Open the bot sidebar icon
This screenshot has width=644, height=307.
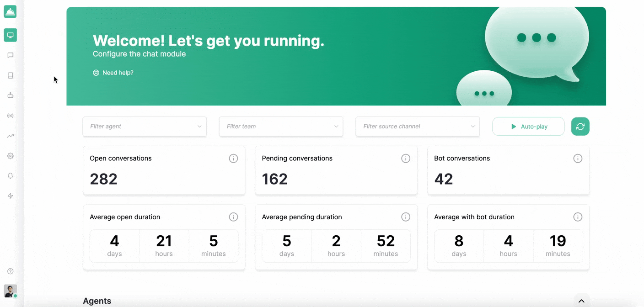pyautogui.click(x=11, y=95)
